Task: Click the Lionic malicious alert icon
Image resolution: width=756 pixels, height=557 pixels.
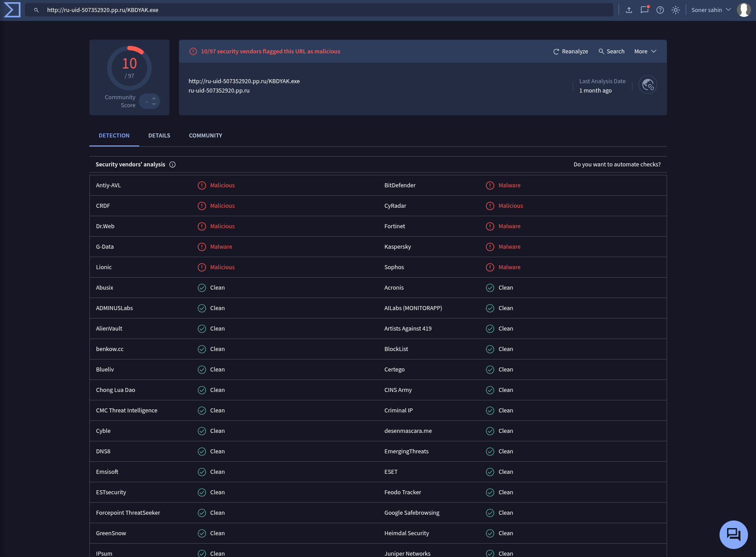Action: click(x=202, y=267)
